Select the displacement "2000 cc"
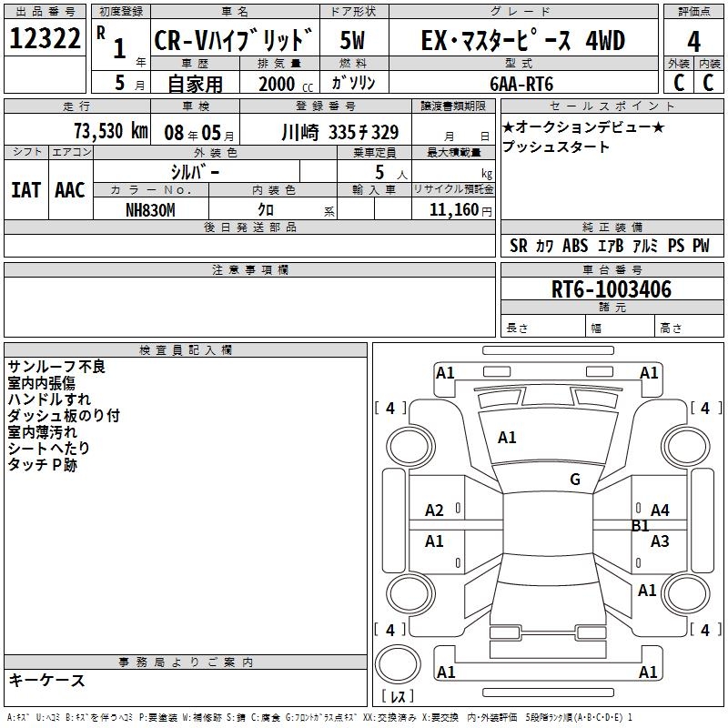The image size is (728, 728). click(286, 84)
